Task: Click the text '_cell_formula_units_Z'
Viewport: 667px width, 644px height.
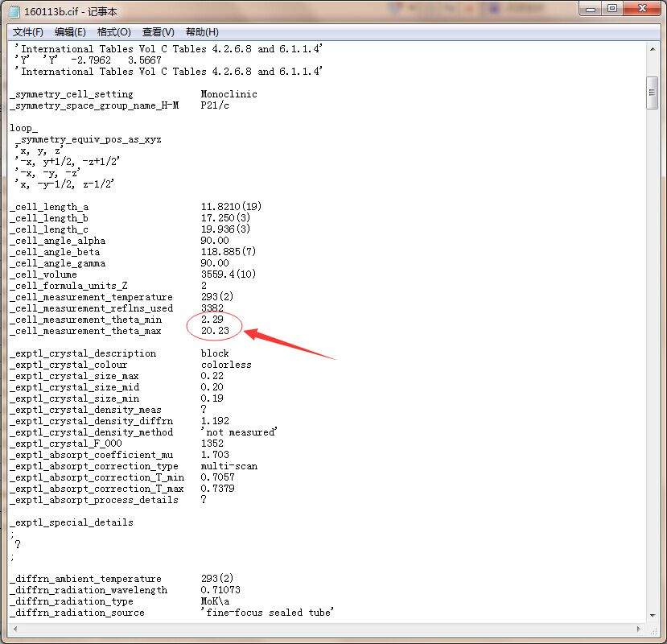Action: click(69, 286)
